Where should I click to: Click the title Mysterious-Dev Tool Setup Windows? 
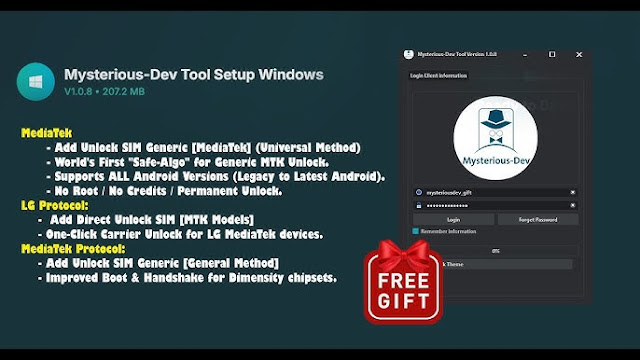(x=194, y=75)
